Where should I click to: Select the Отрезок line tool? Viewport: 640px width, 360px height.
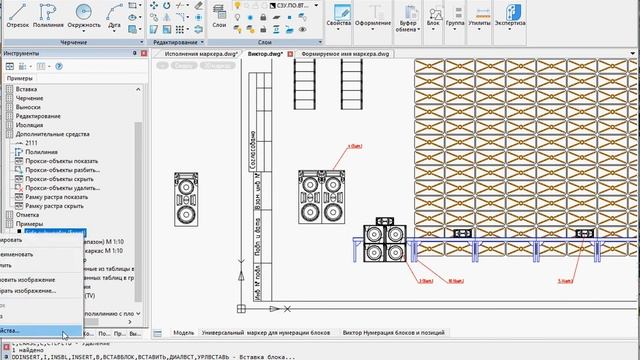click(18, 16)
